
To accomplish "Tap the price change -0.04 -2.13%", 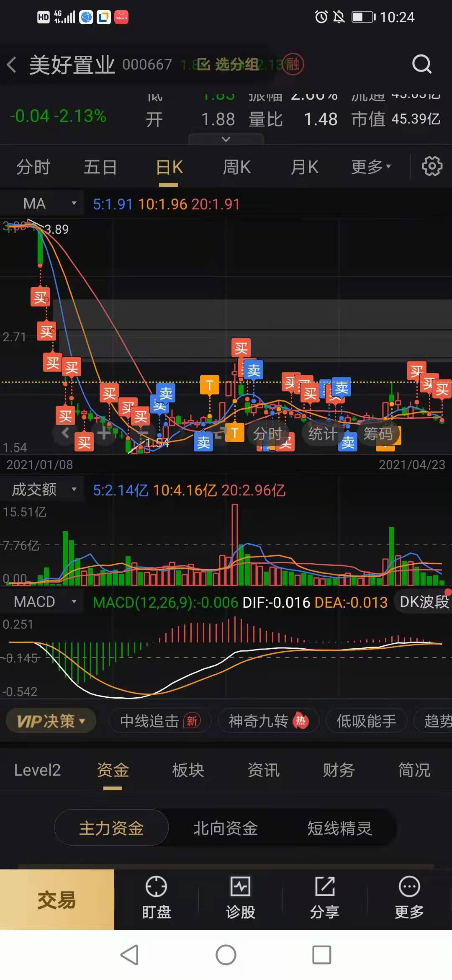I will pyautogui.click(x=58, y=116).
